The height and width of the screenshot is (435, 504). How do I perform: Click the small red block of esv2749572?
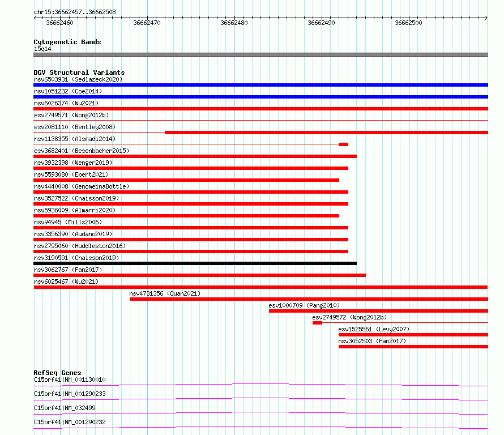pyautogui.click(x=317, y=323)
